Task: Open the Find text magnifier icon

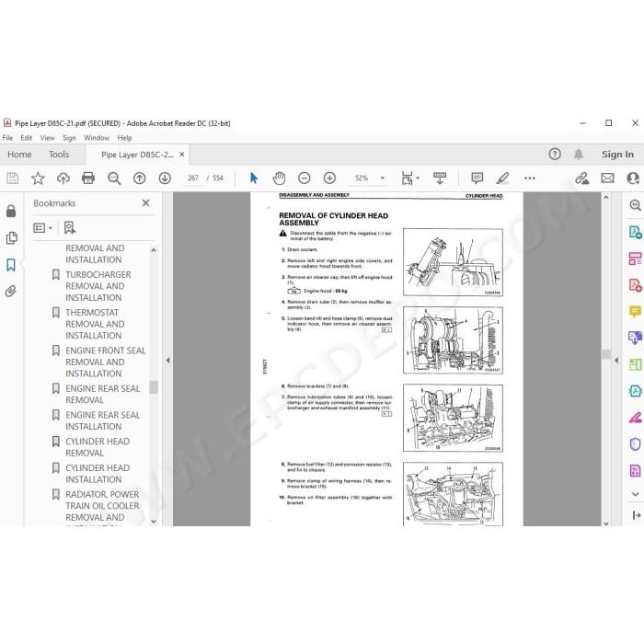Action: point(114,178)
